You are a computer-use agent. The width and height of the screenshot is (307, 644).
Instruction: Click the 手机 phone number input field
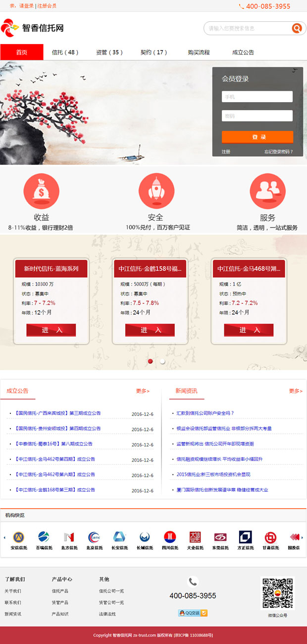point(257,97)
